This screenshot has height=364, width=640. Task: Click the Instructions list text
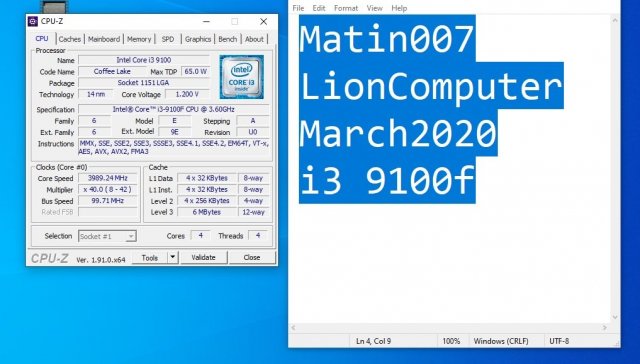tap(174, 147)
